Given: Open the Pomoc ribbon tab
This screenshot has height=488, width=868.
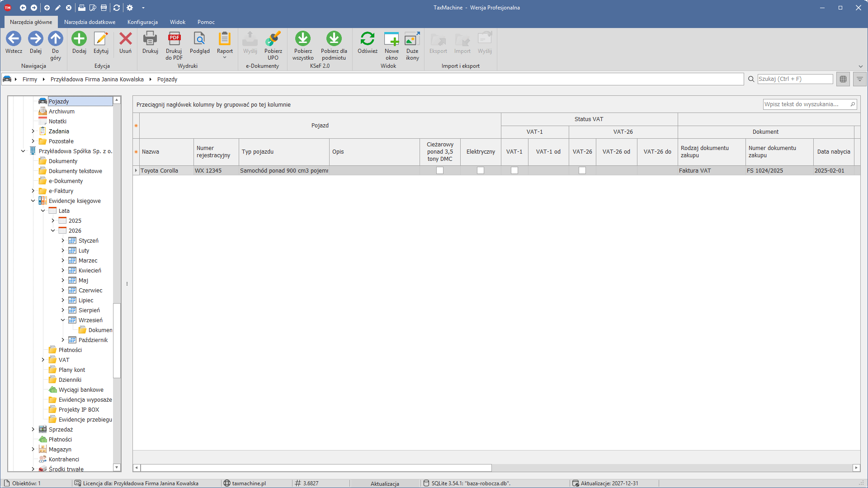Looking at the screenshot, I should click(206, 22).
